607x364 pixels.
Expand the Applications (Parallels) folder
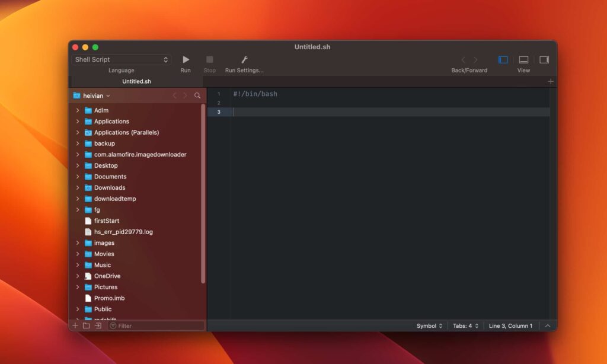click(x=78, y=132)
